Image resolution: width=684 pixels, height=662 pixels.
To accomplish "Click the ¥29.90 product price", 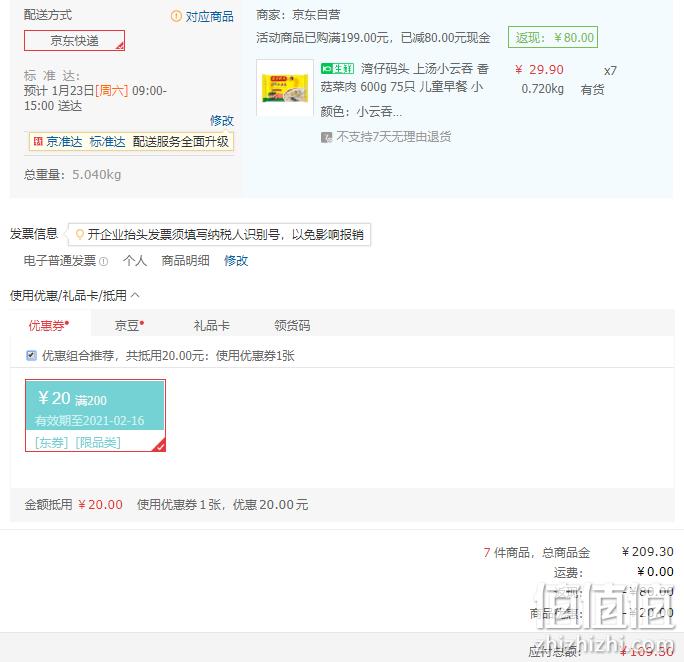I will pos(539,70).
